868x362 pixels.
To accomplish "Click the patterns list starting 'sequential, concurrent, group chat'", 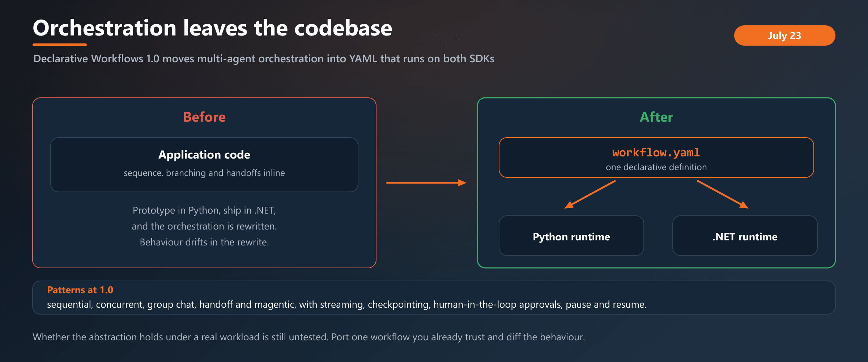I will pyautogui.click(x=346, y=304).
